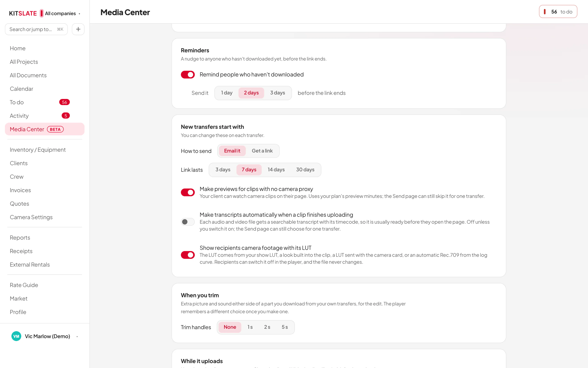588x368 pixels.
Task: Open Reports in sidebar
Action: [x=45, y=238]
